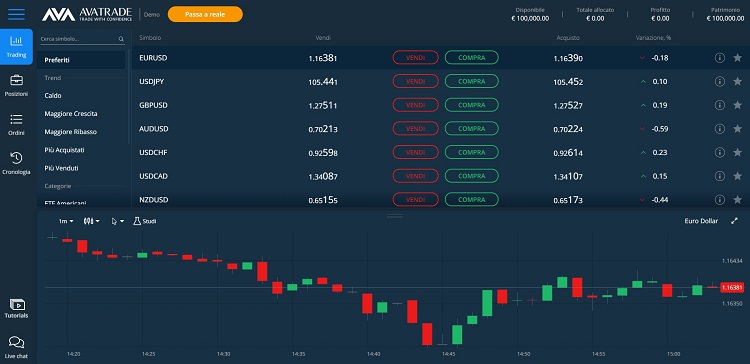Toggle EURUSD favorite star

tap(737, 58)
